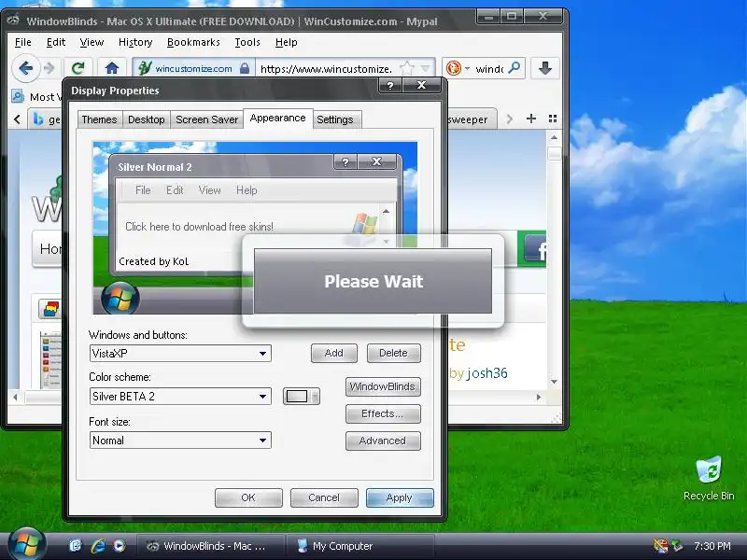Viewport: 747px width, 560px height.
Task: Click the Cancel button
Action: pyautogui.click(x=324, y=497)
